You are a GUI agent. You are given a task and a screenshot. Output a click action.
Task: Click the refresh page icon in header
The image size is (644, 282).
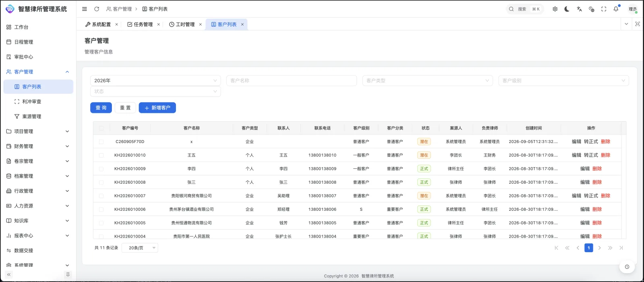(x=97, y=9)
